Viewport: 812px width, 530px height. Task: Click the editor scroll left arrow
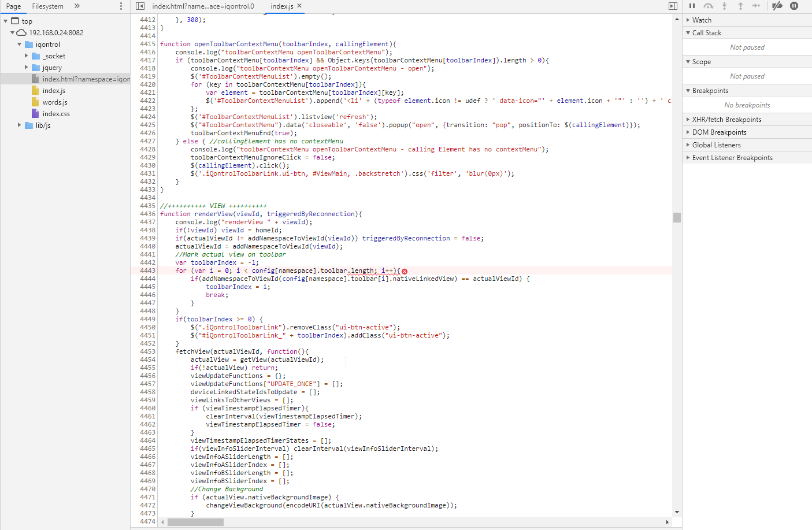pyautogui.click(x=163, y=522)
